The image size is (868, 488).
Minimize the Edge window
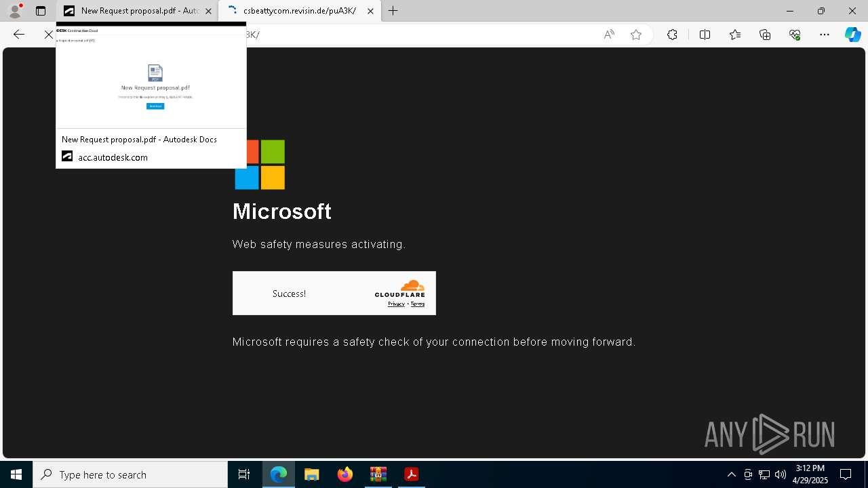789,11
